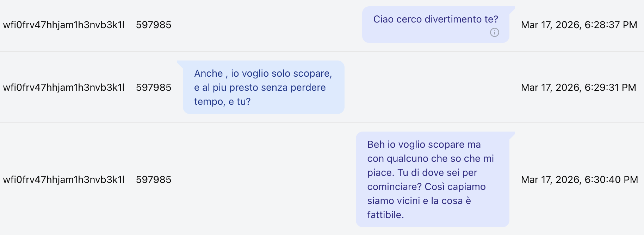Click the number 597985 in the second row

[154, 87]
